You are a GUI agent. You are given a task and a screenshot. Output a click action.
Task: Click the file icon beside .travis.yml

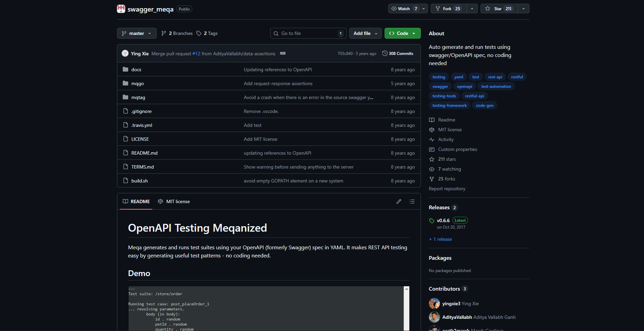point(125,125)
